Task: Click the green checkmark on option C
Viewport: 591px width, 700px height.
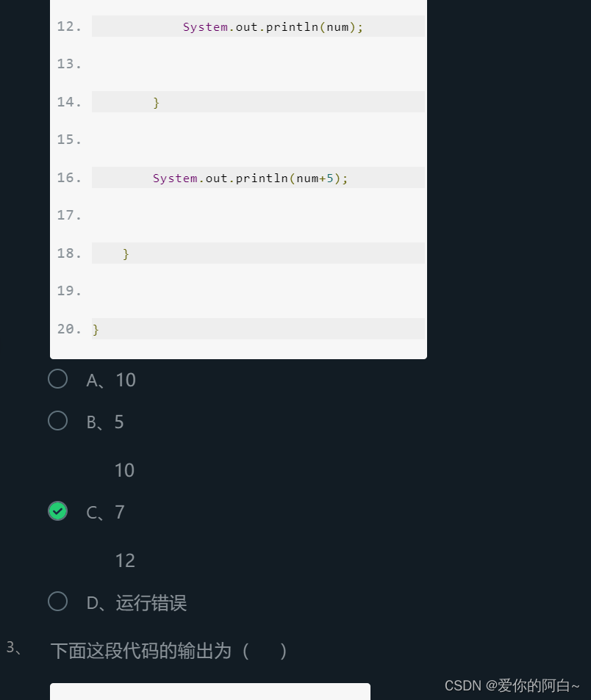Action: [x=57, y=511]
